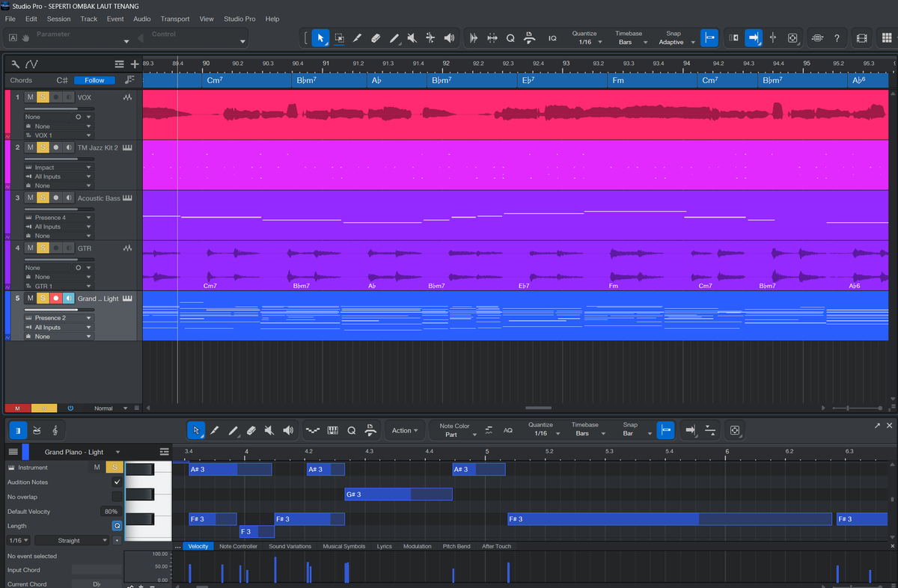Open the Transport menu

pyautogui.click(x=175, y=19)
